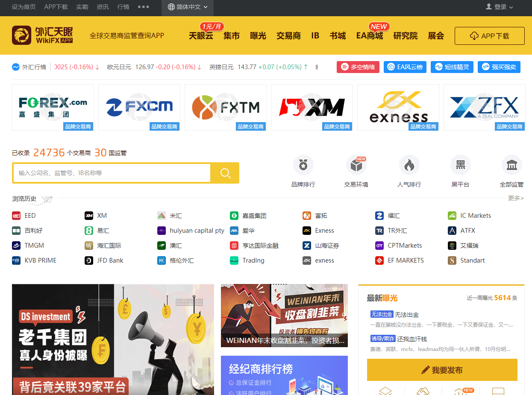Open 书城 navigation item

coord(338,36)
